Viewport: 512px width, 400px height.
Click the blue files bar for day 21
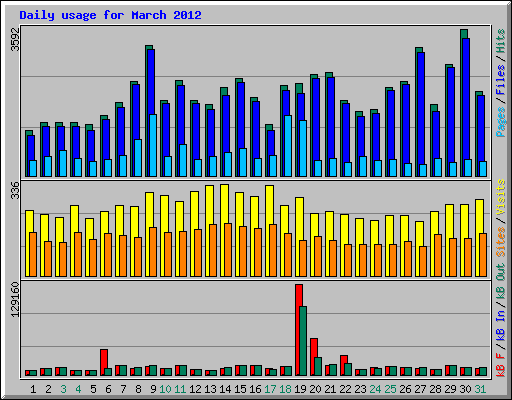(331, 127)
